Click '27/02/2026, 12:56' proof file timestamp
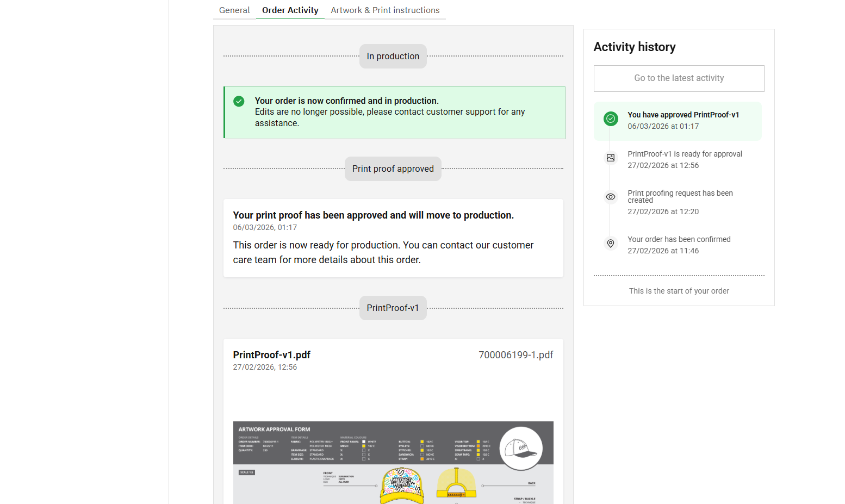Image resolution: width=845 pixels, height=504 pixels. point(265,368)
